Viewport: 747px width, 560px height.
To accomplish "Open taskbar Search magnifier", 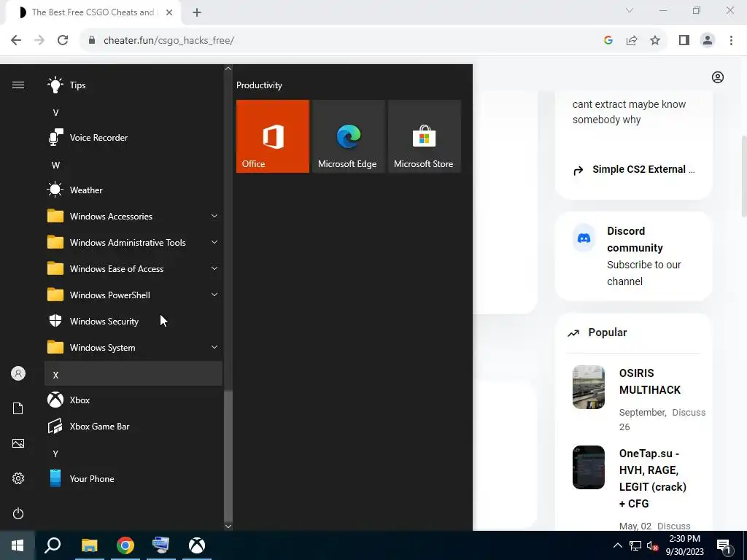I will point(53,545).
